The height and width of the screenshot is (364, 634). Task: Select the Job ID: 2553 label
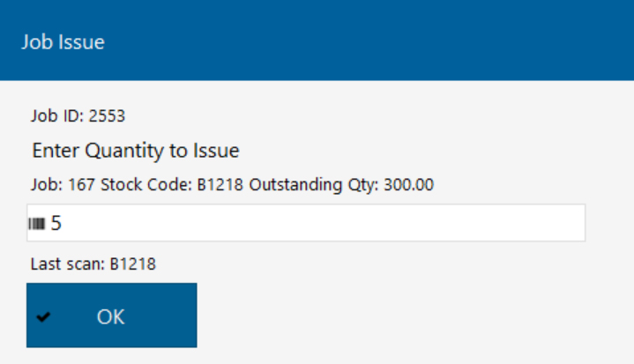78,116
